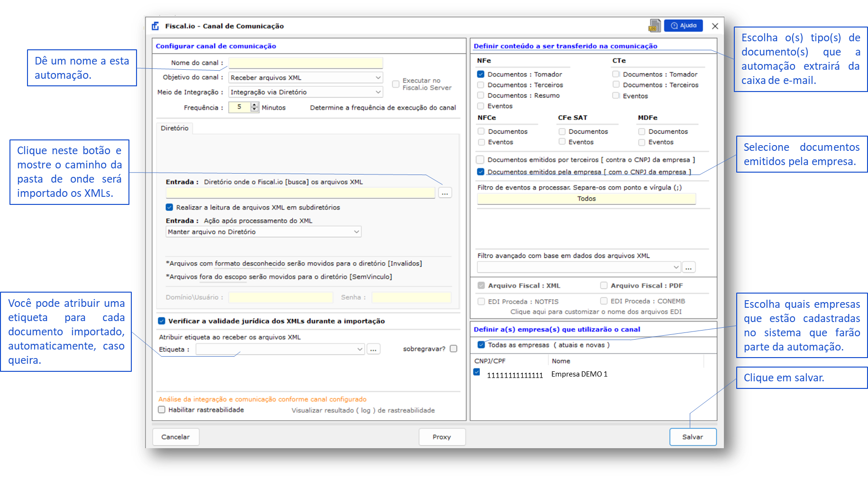Toggle MDFe Documentos checkbox
The image size is (868, 479).
(x=641, y=131)
